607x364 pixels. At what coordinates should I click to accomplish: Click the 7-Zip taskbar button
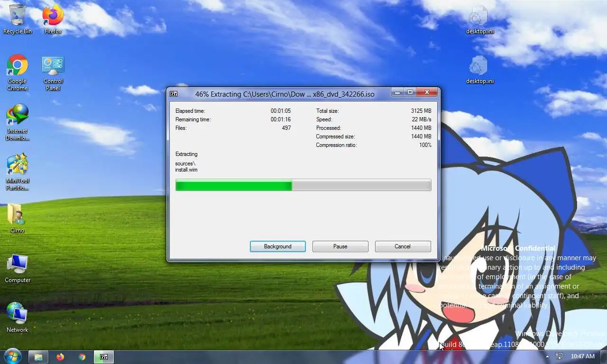(104, 357)
